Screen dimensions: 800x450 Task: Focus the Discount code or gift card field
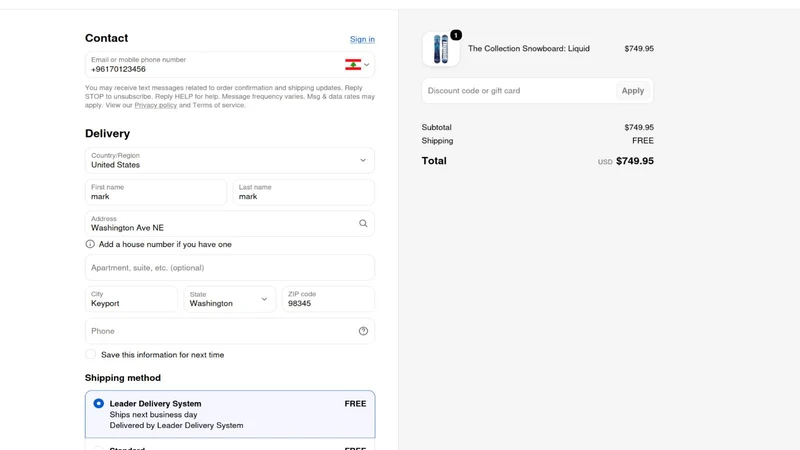click(x=518, y=91)
